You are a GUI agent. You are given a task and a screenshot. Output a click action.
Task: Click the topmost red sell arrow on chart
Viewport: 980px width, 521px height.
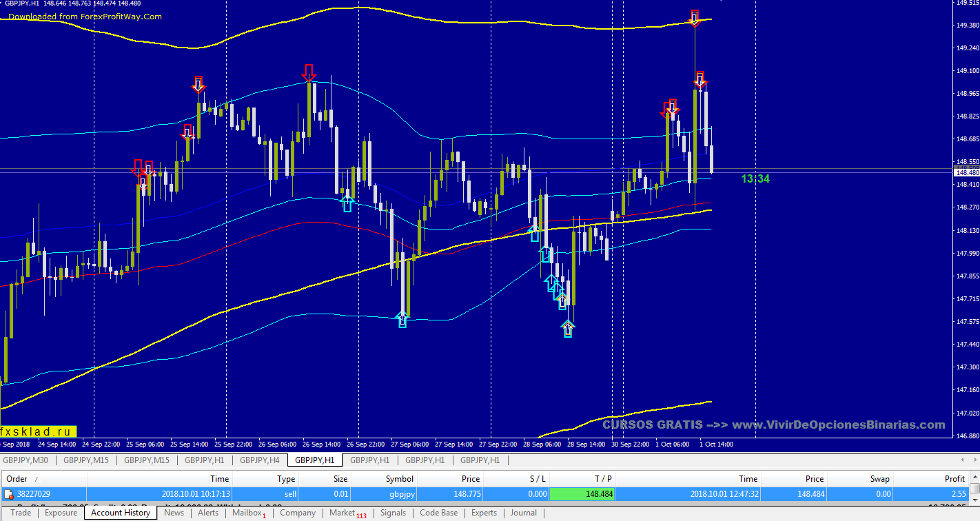click(x=695, y=18)
